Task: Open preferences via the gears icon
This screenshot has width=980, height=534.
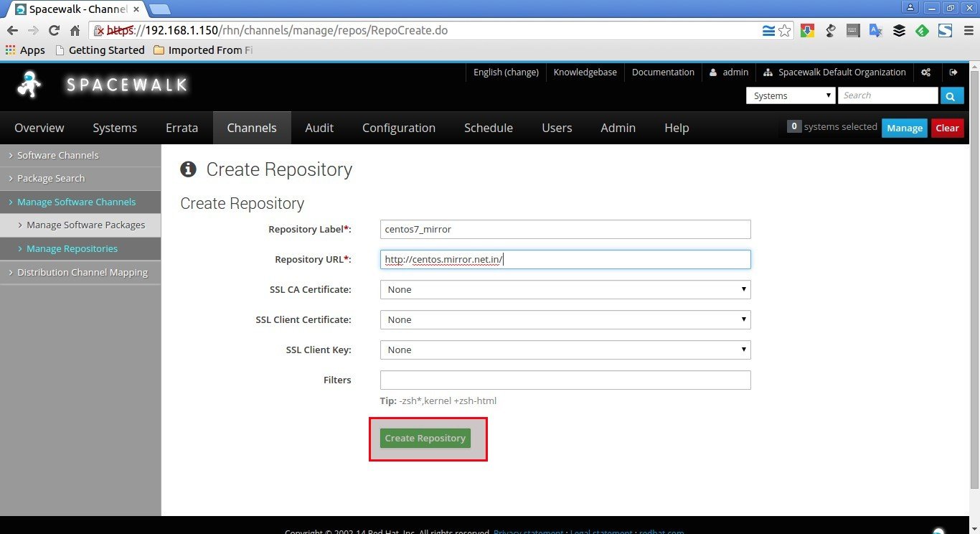Action: point(926,72)
